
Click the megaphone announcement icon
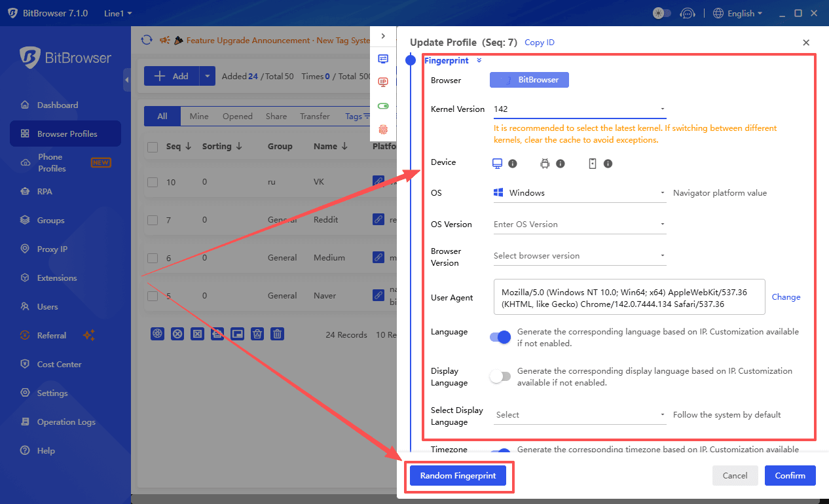tap(165, 40)
